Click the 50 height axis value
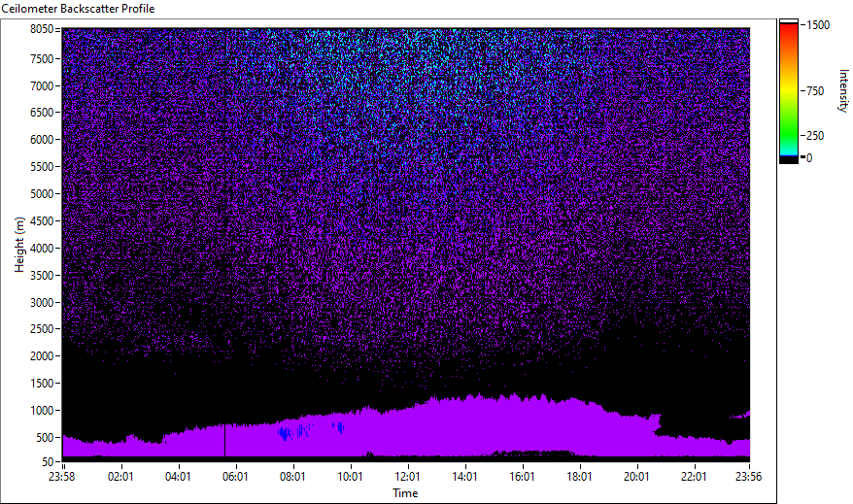This screenshot has height=504, width=853. pos(48,462)
